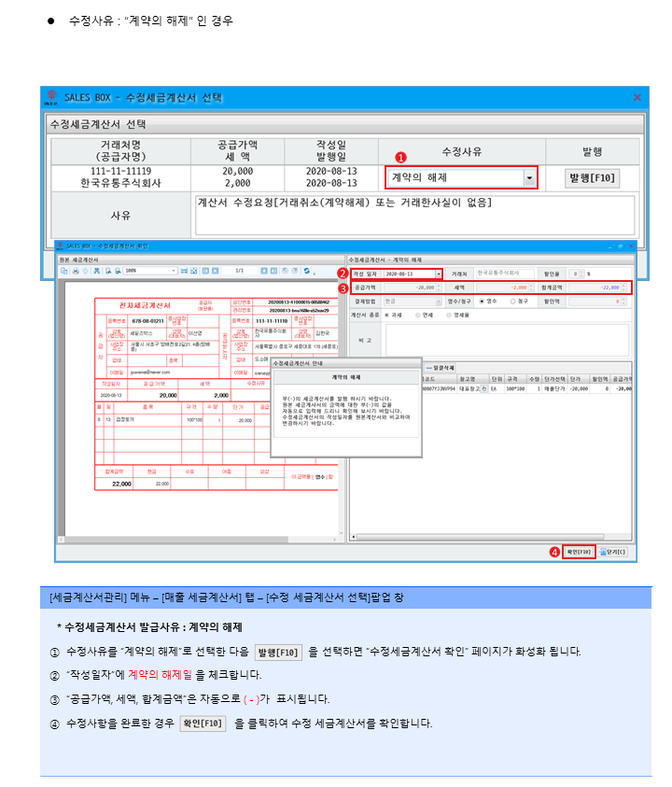672x787 pixels.
Task: Click the backward navigation arrow icon
Action: (285, 271)
